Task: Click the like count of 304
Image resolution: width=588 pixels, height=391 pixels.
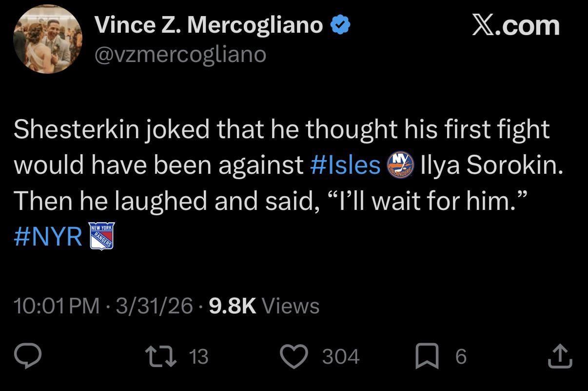Action: [341, 357]
